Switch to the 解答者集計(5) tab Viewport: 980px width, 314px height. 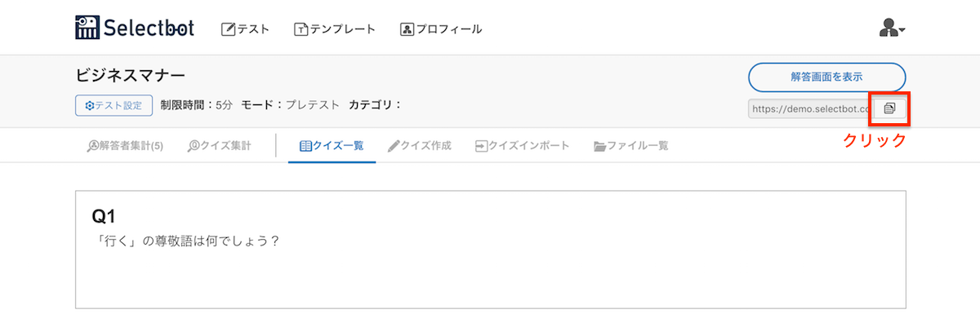(x=125, y=146)
